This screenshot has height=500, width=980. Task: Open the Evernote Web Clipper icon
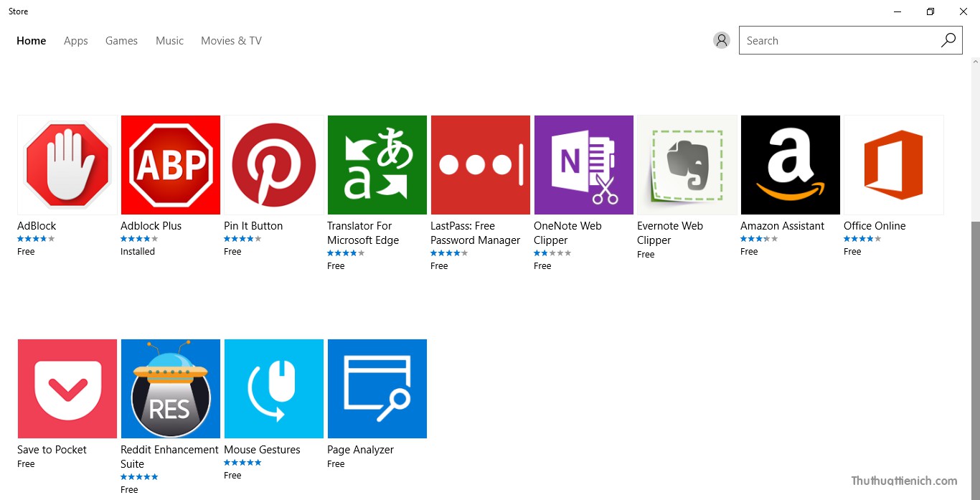point(687,165)
